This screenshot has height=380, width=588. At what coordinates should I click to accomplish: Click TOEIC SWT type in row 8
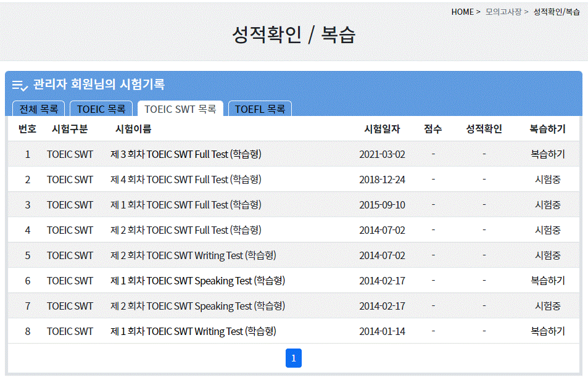tap(70, 331)
